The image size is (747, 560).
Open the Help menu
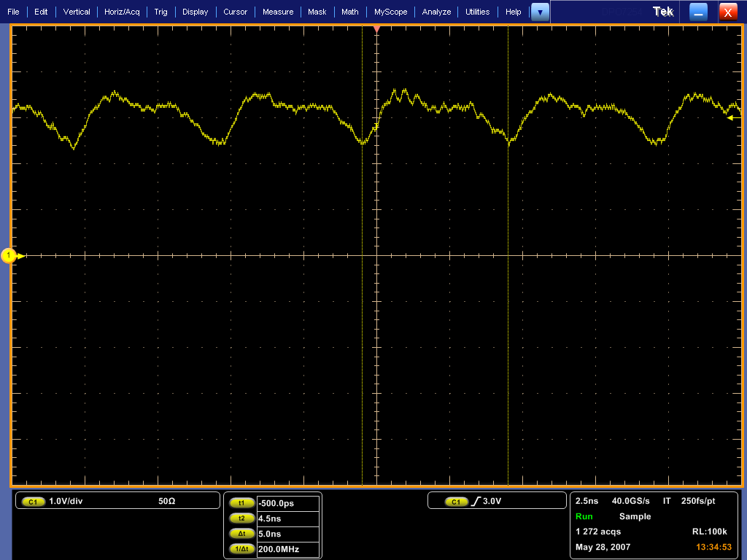coord(513,12)
